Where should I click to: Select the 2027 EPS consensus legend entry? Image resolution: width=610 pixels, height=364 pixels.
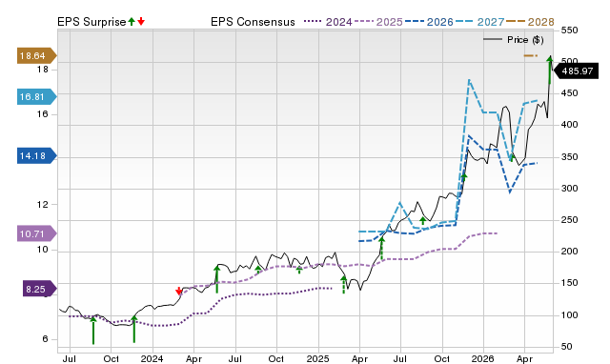(x=479, y=22)
